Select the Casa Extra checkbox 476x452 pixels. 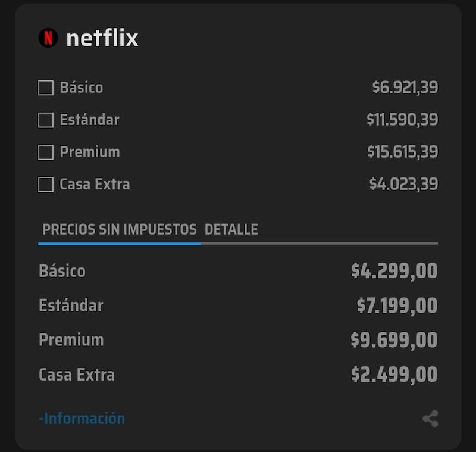coord(45,184)
